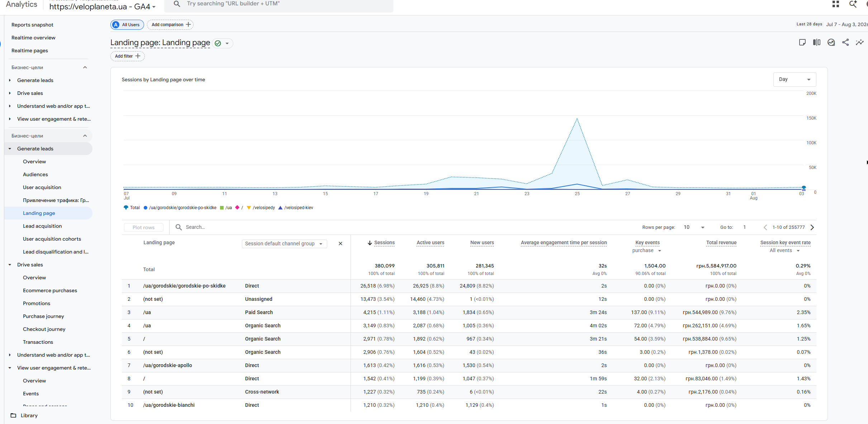
Task: Toggle the Total series in the chart legend
Action: click(132, 208)
